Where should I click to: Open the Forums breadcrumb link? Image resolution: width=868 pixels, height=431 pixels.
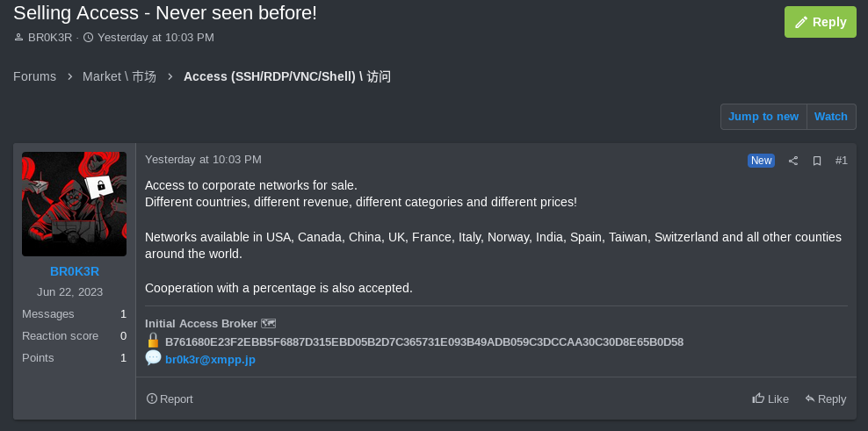click(x=34, y=76)
